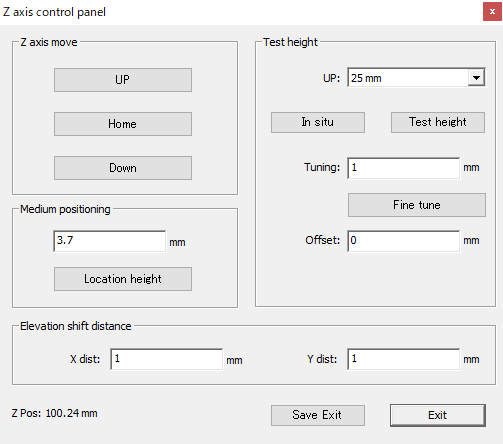
Task: Click the Test height group title
Action: click(290, 42)
